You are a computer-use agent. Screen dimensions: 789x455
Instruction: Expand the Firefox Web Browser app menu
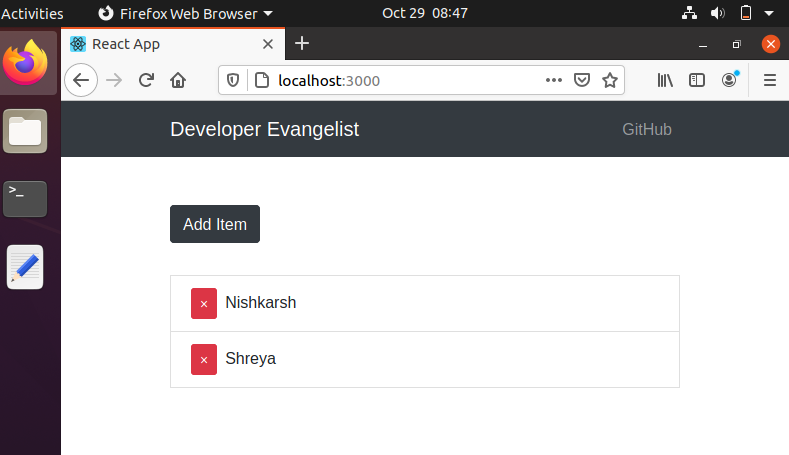pos(185,13)
